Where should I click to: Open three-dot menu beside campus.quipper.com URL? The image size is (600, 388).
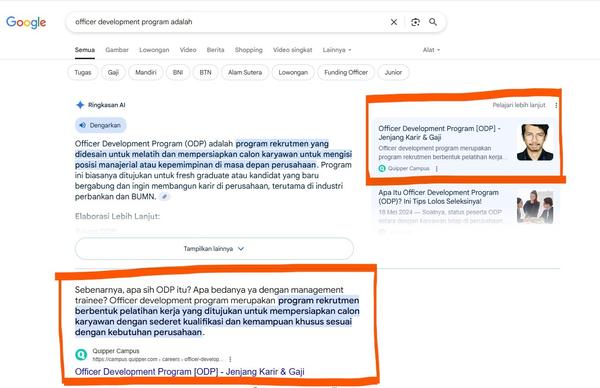pos(230,359)
